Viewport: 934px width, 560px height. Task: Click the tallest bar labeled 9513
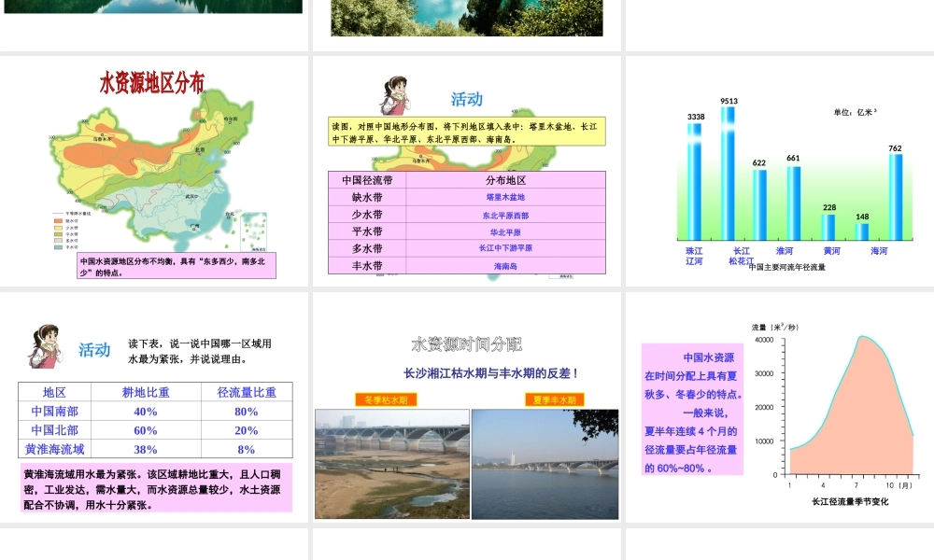(728, 174)
